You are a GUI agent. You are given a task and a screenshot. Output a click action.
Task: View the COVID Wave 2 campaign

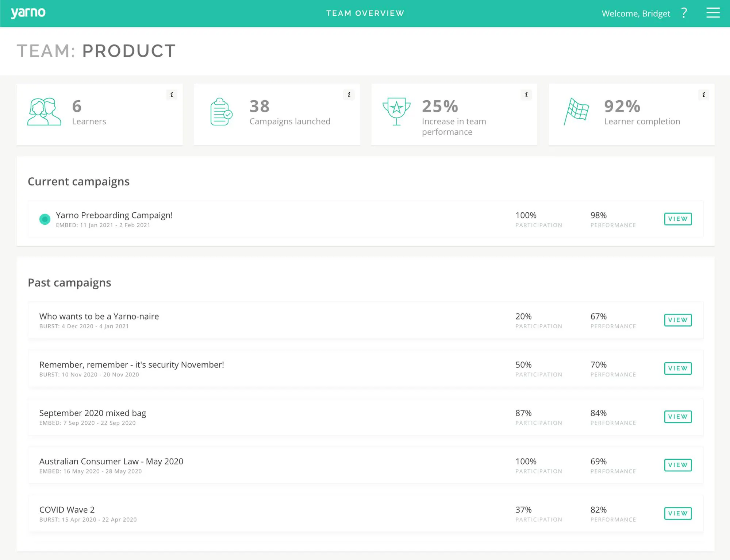[678, 513]
